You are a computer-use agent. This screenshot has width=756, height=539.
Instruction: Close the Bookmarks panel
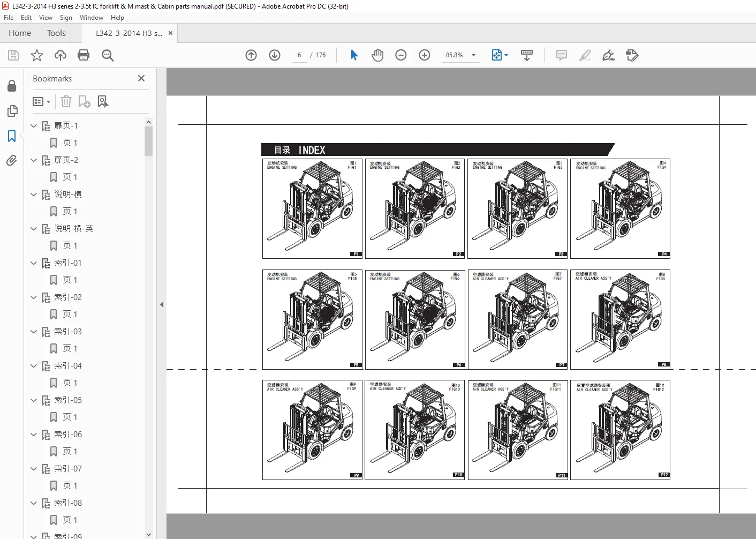click(x=141, y=78)
